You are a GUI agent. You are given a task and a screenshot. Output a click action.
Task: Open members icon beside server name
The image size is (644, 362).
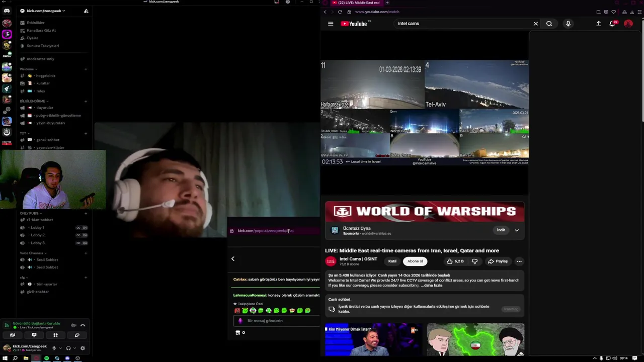(86, 11)
